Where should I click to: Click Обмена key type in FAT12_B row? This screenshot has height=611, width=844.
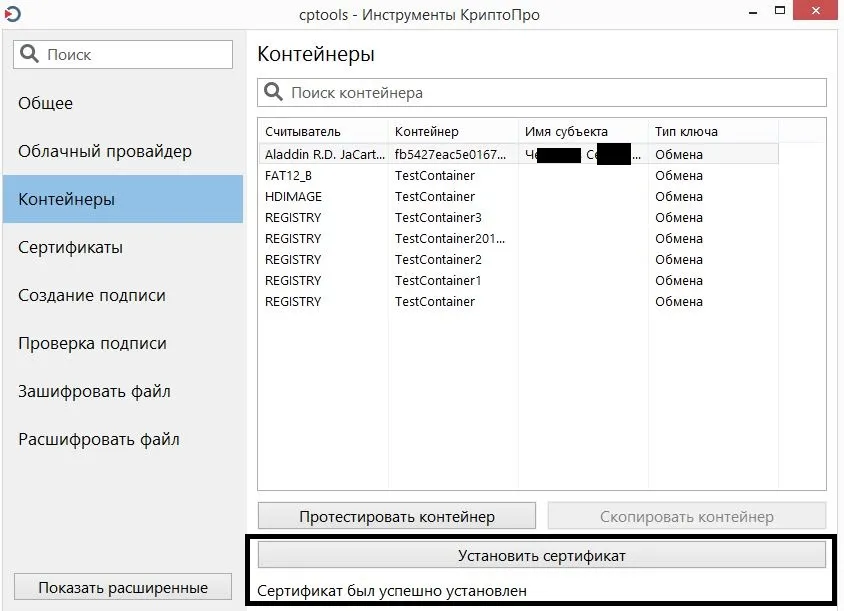click(679, 175)
